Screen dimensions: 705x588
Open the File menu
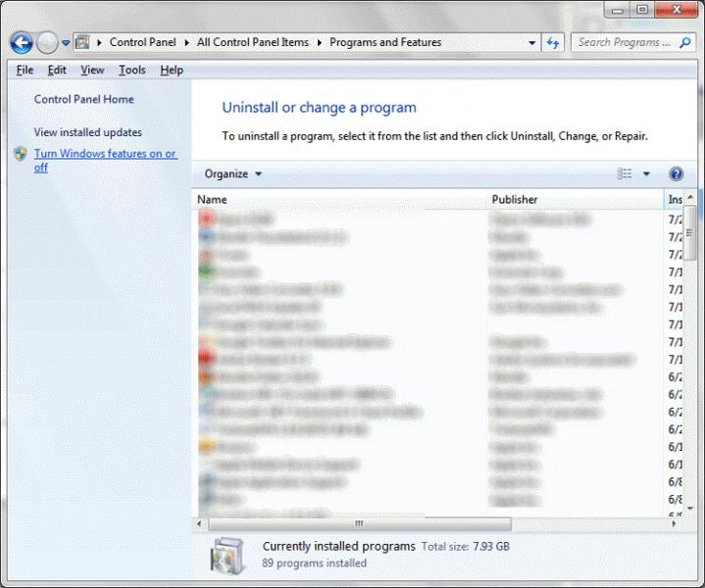tap(25, 71)
